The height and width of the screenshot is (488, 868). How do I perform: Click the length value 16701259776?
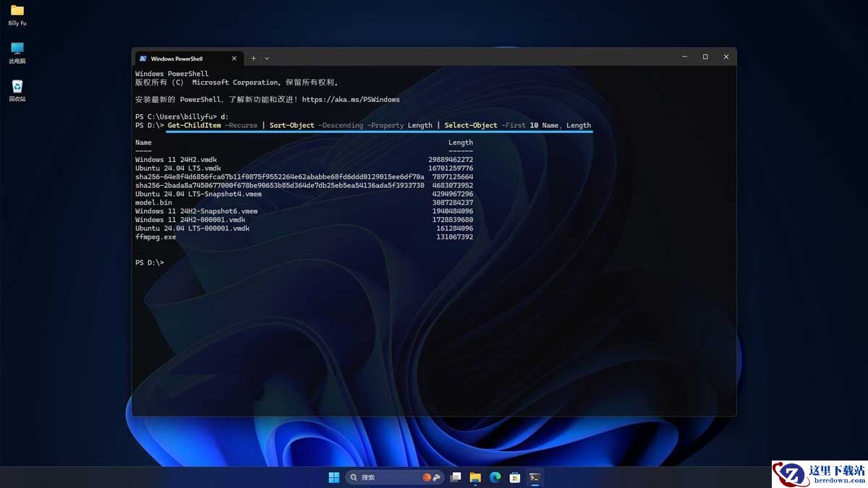(x=451, y=168)
